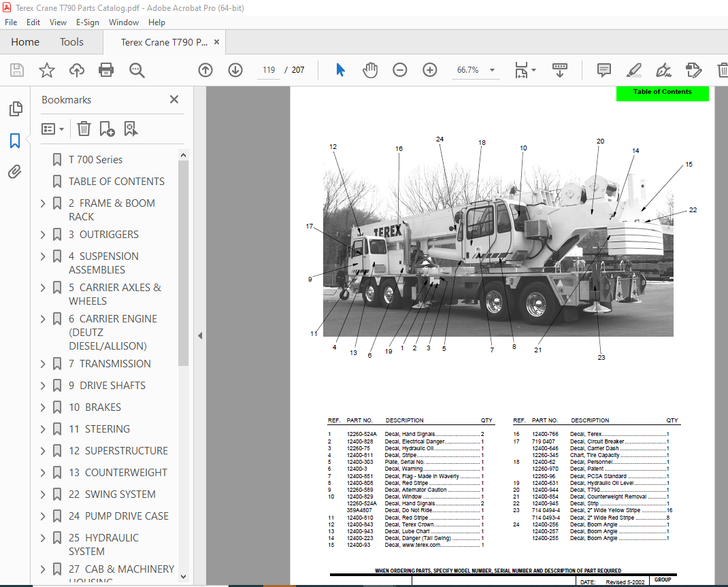Click the Save file icon
The height and width of the screenshot is (587, 728).
(17, 70)
